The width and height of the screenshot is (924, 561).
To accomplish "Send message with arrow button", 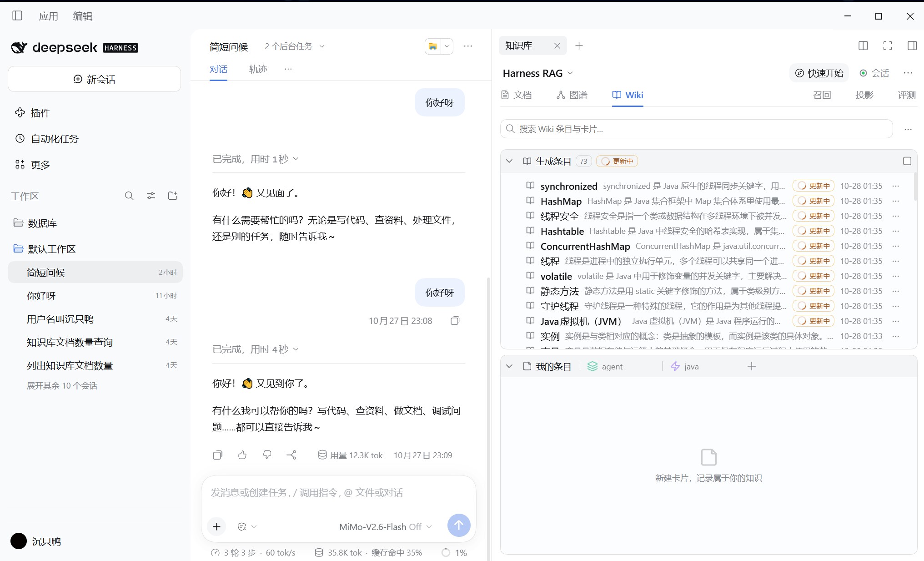I will click(x=459, y=526).
